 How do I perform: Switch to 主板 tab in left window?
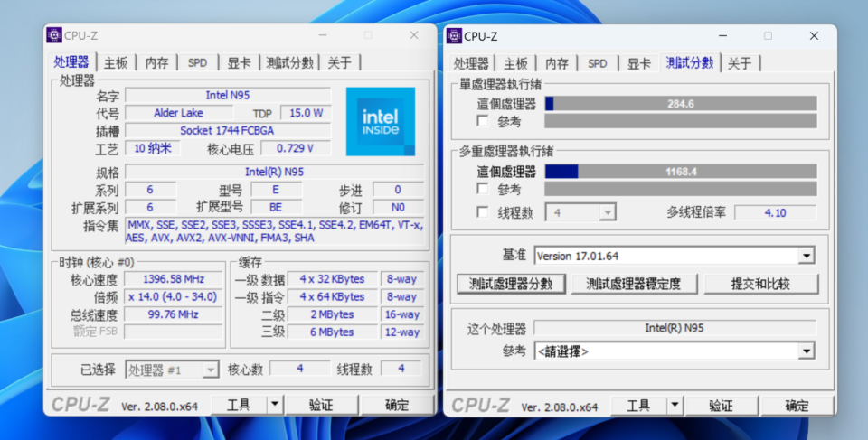click(x=116, y=62)
